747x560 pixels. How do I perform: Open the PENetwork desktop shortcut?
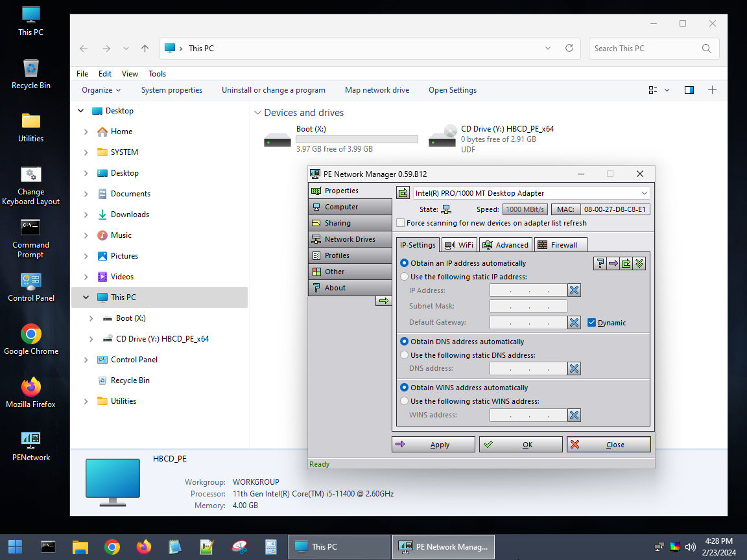coord(31,446)
